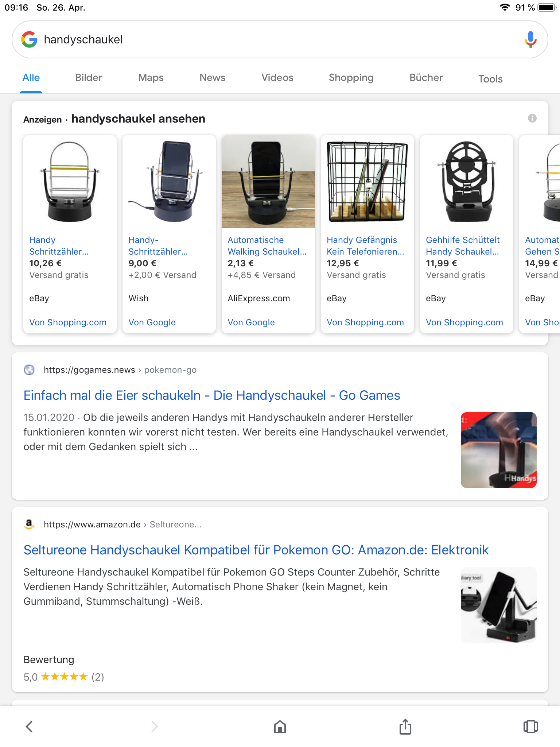Switch to the Shopping tab
This screenshot has height=747, width=560.
tap(351, 78)
